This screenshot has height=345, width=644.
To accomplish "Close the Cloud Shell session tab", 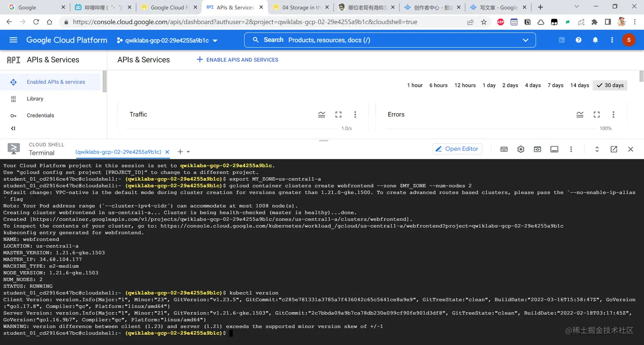I will 167,152.
